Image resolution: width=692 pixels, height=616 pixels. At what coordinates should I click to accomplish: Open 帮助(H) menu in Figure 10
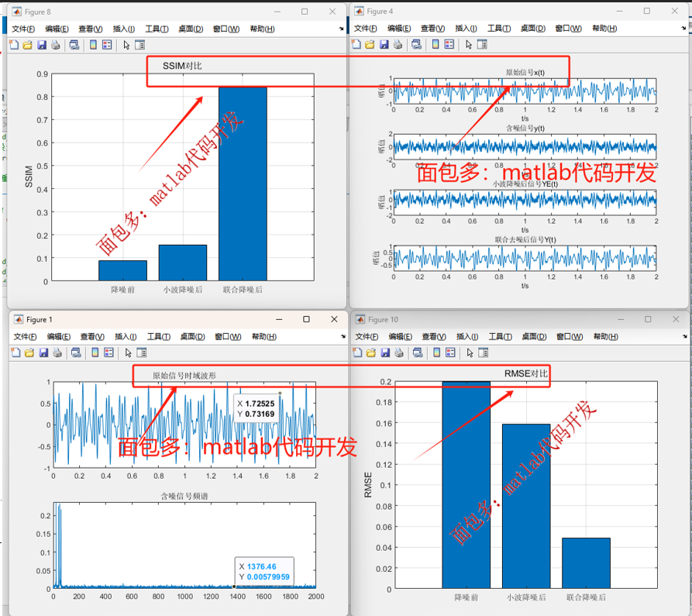pos(605,337)
